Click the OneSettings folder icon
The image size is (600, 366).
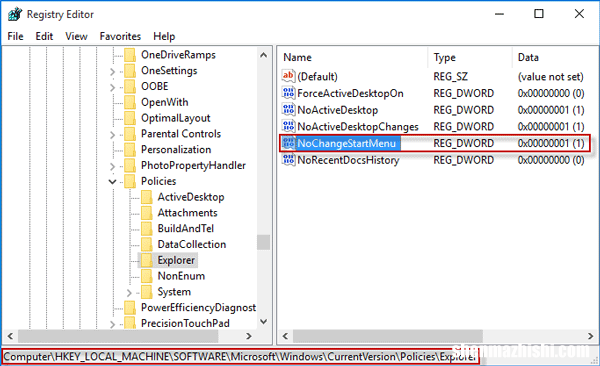pyautogui.click(x=130, y=71)
